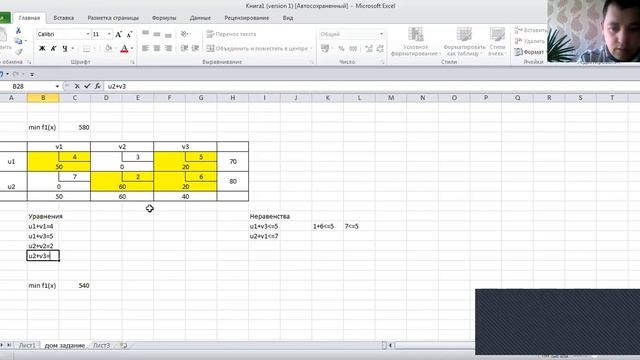Switch to Главная ribbon tab
Image resolution: width=640 pixels, height=360 pixels.
pyautogui.click(x=29, y=18)
